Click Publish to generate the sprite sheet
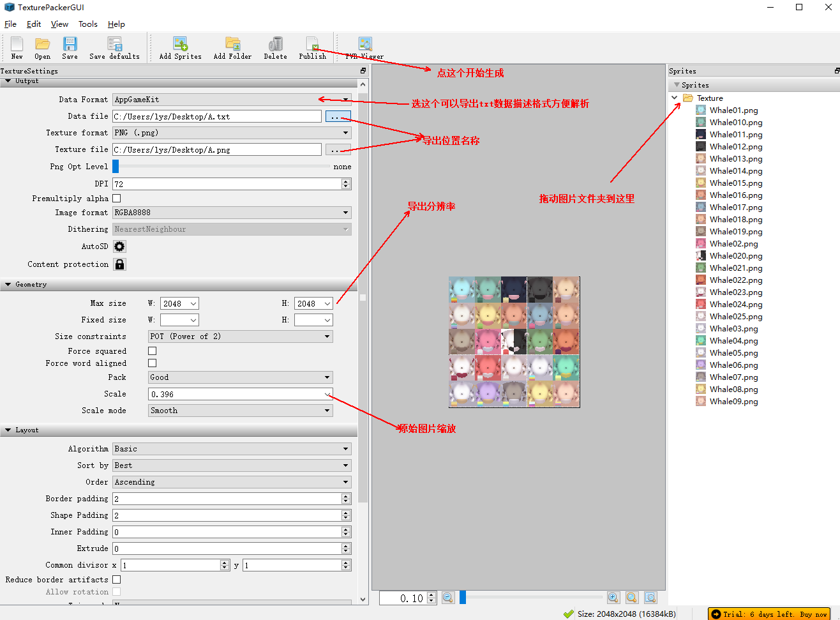Screen dimensions: 840x620 coord(312,47)
